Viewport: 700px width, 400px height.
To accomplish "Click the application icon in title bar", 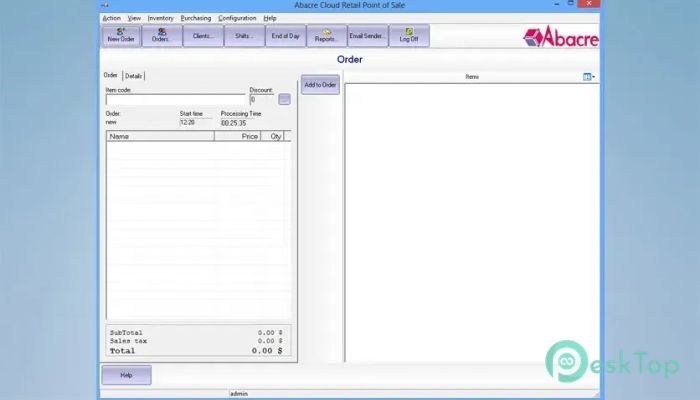I will (x=105, y=5).
